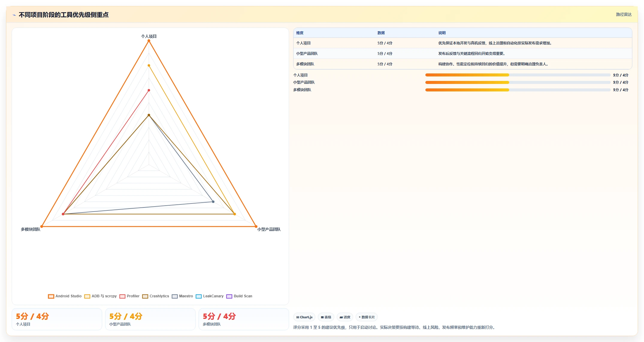Viewport: 644px width, 342px height.
Task: Click the 表格 tag
Action: coord(326,317)
